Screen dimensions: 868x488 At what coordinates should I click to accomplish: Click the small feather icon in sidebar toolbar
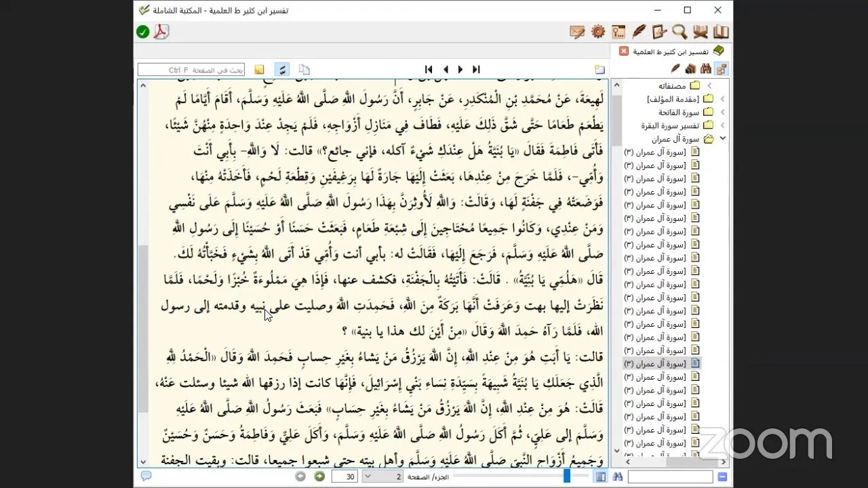675,68
